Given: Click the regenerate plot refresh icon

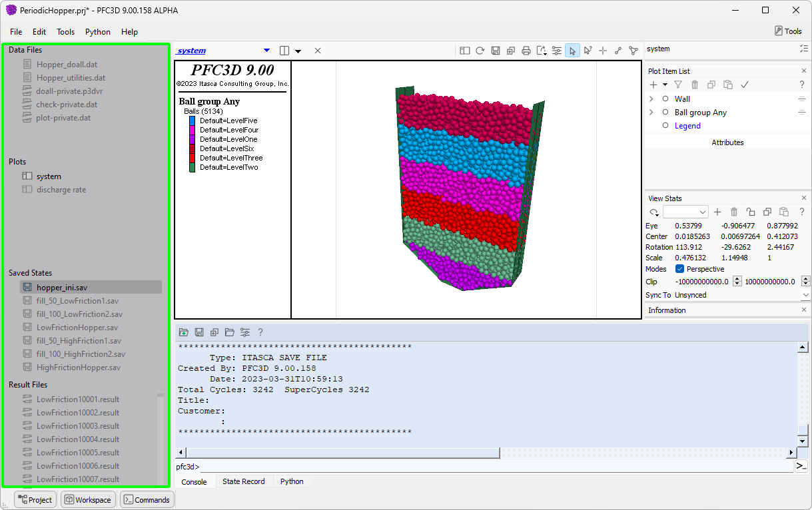Looking at the screenshot, I should [x=480, y=51].
